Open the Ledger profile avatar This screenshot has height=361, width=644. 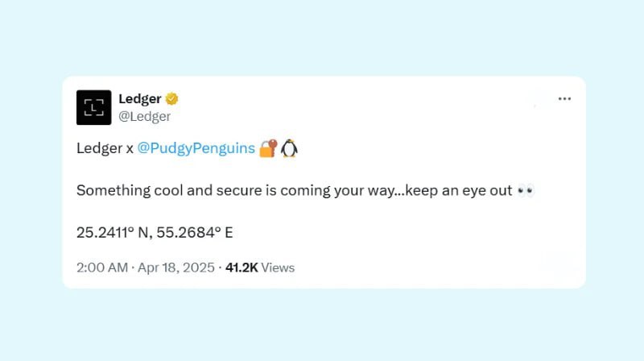(x=93, y=107)
